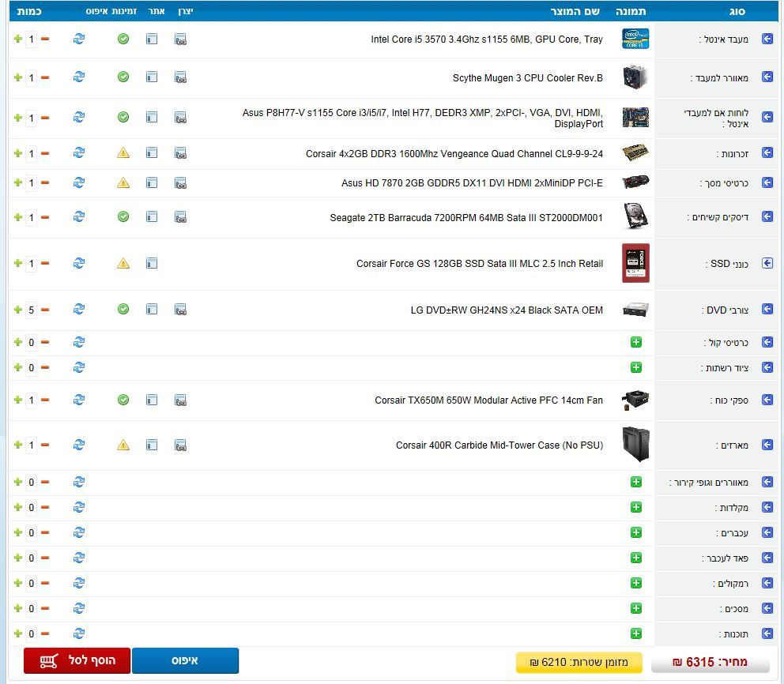
Task: Click site icon for Asus P8H77-V motherboard
Action: point(152,118)
